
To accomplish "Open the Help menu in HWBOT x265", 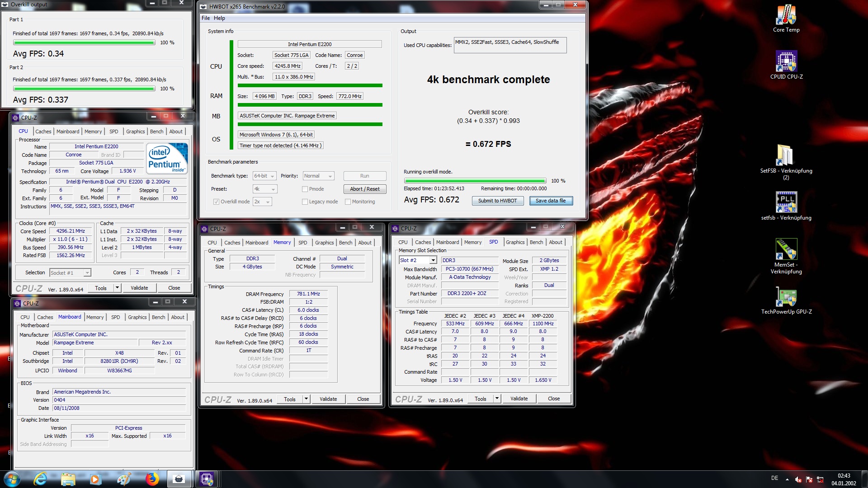I will [x=219, y=18].
